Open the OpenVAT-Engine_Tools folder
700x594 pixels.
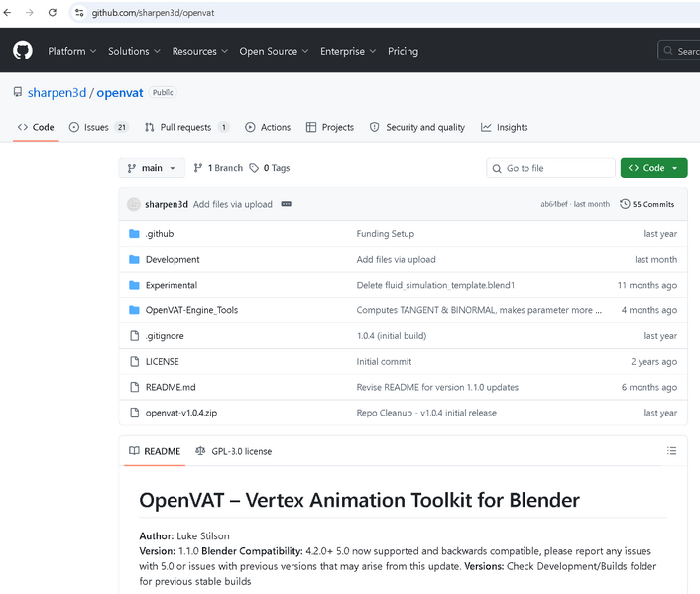(191, 310)
